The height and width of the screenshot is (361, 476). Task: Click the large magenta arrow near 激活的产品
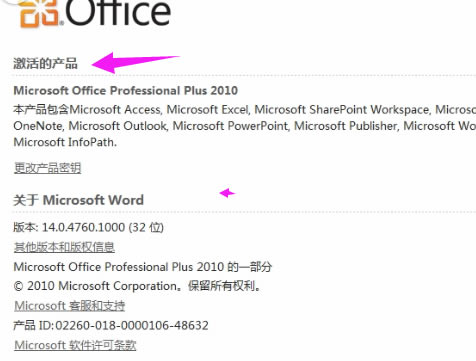pyautogui.click(x=135, y=62)
